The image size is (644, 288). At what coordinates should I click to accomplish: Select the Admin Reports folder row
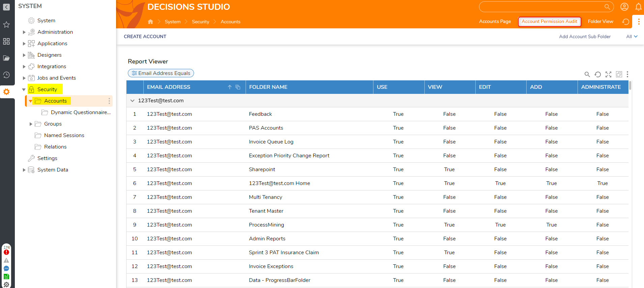[x=377, y=239]
